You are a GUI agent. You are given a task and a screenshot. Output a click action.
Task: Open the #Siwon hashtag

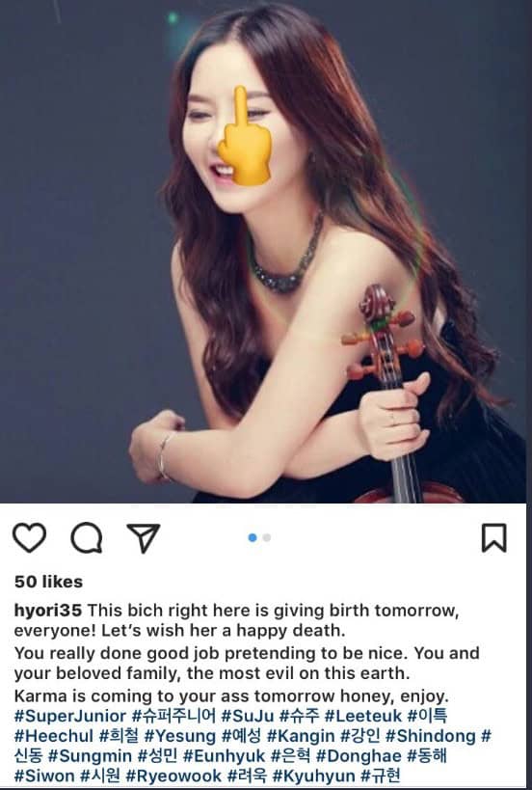44,776
